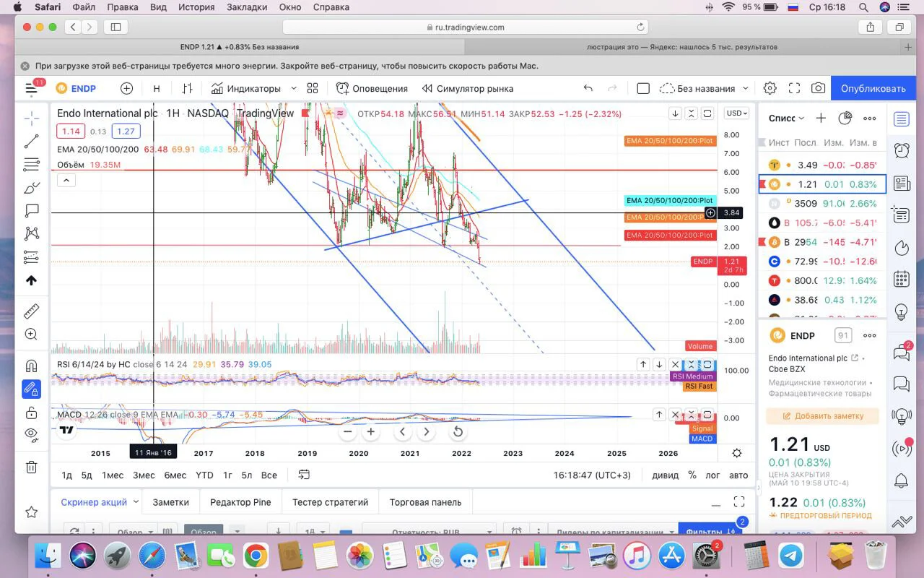Toggle auto scale 'авто'
This screenshot has width=924, height=578.
[738, 475]
